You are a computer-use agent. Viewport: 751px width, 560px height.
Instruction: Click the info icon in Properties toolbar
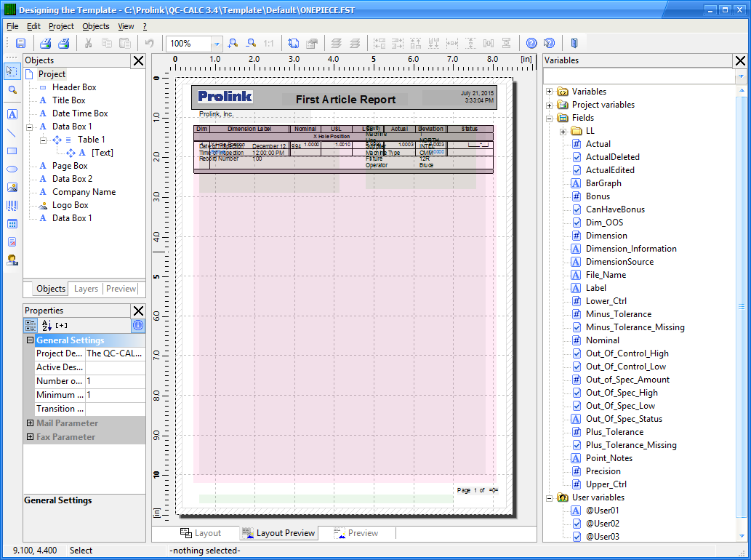coord(138,326)
